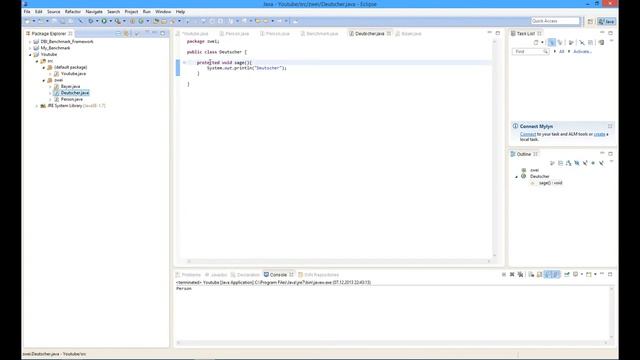The image size is (640, 360).
Task: Open the File menu
Action: [x=27, y=12]
